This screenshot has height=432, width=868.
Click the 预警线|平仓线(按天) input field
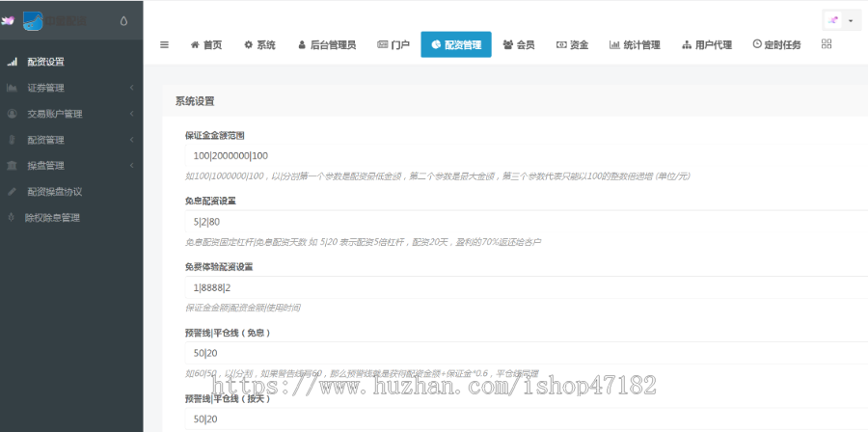pyautogui.click(x=527, y=419)
